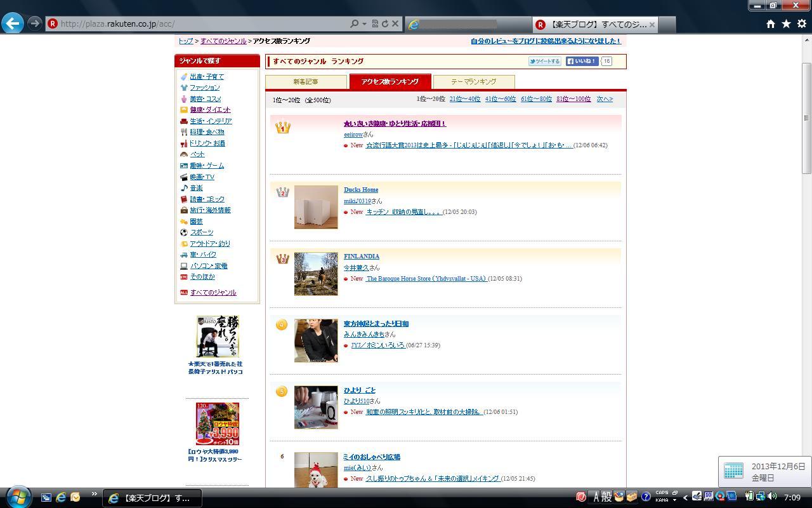Screen dimensions: 812x508
Task: Open favorites star icon
Action: [786, 23]
